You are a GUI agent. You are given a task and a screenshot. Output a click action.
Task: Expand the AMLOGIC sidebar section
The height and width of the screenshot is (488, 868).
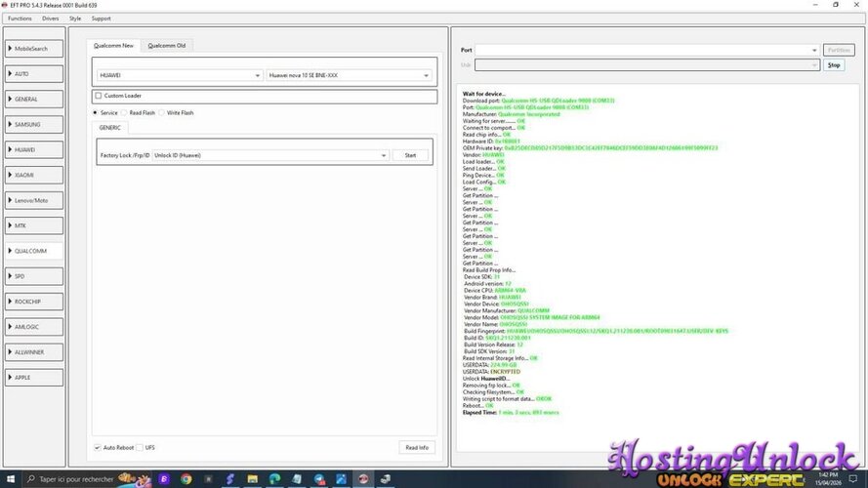pyautogui.click(x=34, y=326)
